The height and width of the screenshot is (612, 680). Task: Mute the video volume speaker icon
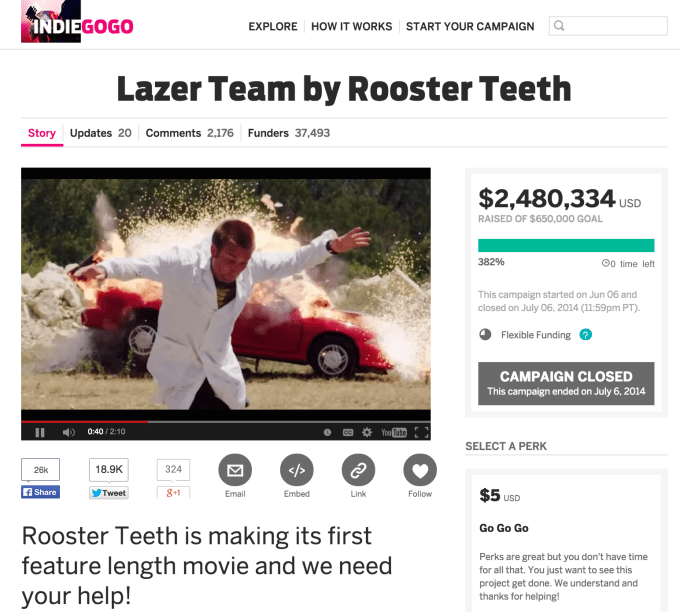[x=69, y=432]
